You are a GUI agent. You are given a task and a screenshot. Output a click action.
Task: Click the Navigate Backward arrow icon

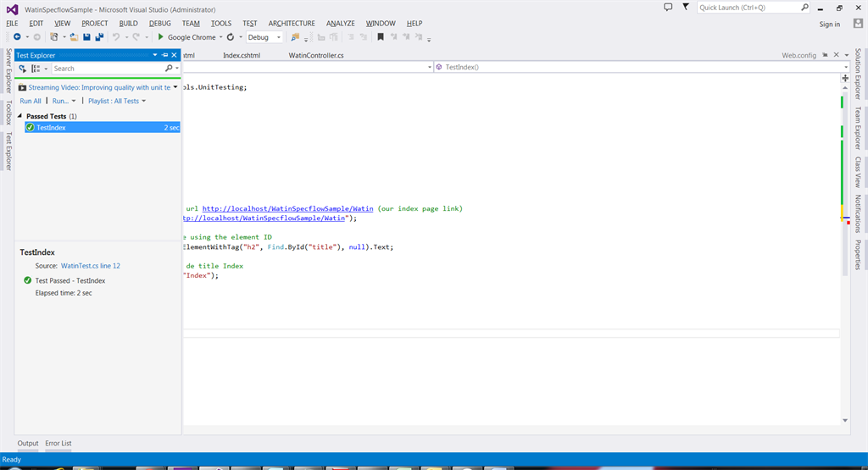pyautogui.click(x=17, y=37)
